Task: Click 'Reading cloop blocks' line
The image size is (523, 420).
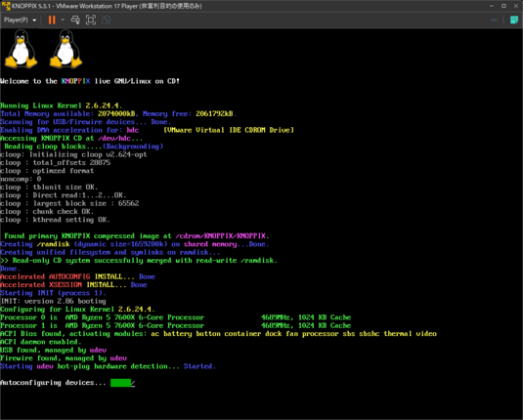Action: [x=83, y=147]
